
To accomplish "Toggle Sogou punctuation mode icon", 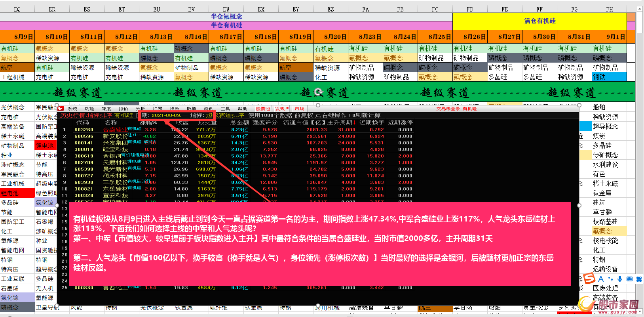I will tap(610, 279).
